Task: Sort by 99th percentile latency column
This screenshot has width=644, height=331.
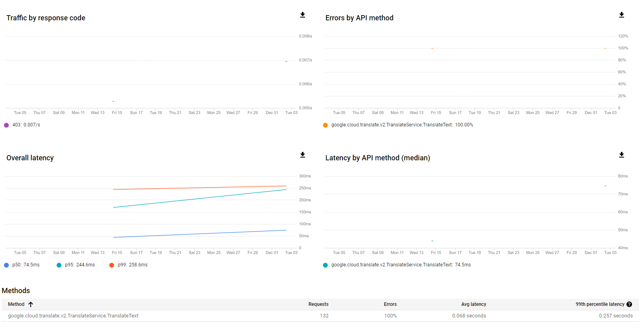Action: [600, 304]
